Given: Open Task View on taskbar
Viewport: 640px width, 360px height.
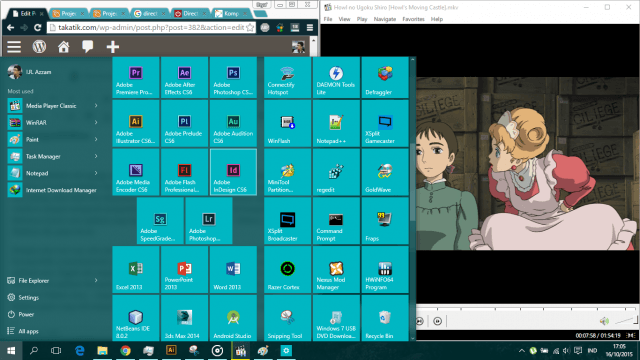Looking at the screenshot, I should (56, 351).
